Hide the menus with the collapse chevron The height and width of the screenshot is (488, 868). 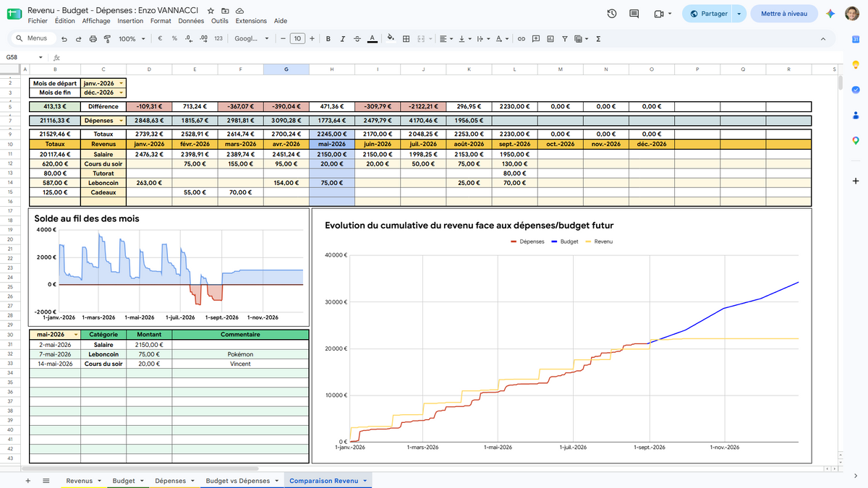coord(823,39)
